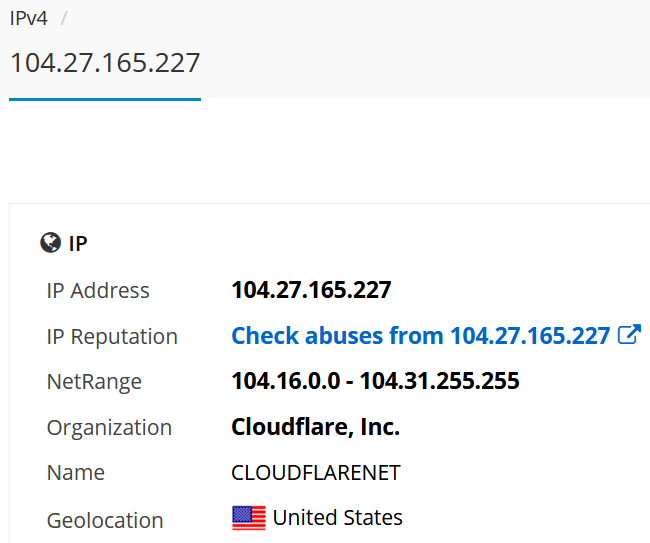Viewport: 650px width, 543px height.
Task: Click the Organization label
Action: coord(109,427)
